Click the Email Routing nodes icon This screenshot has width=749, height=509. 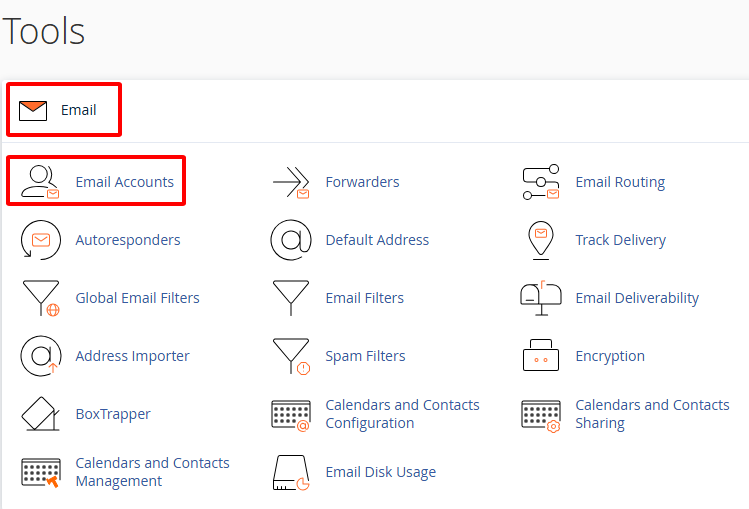click(x=541, y=182)
